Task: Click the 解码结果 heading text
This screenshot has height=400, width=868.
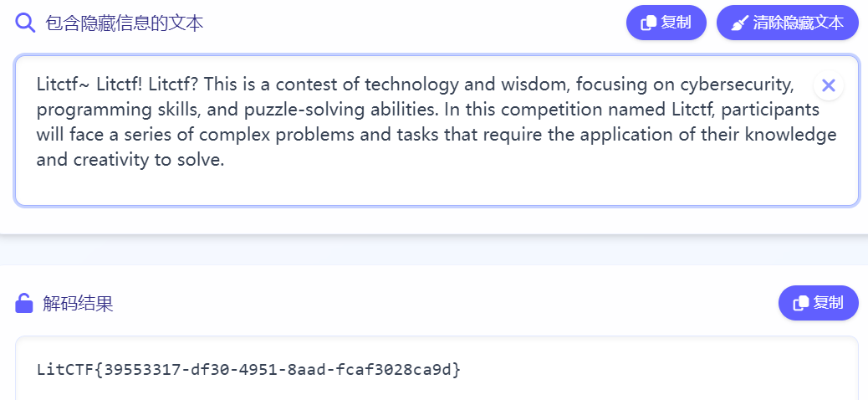Action: coord(78,304)
